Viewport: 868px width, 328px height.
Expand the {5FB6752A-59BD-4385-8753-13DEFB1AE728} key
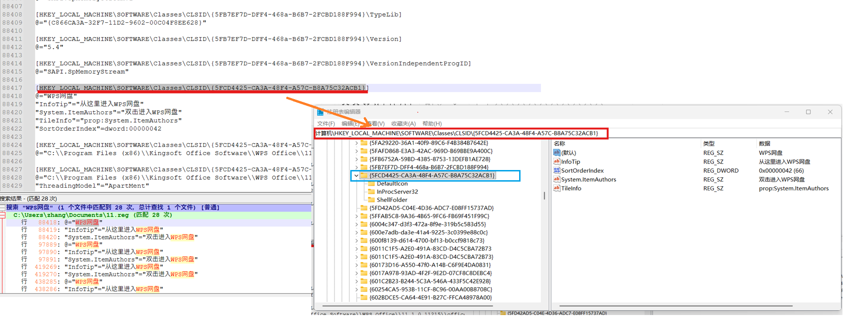[x=356, y=159]
